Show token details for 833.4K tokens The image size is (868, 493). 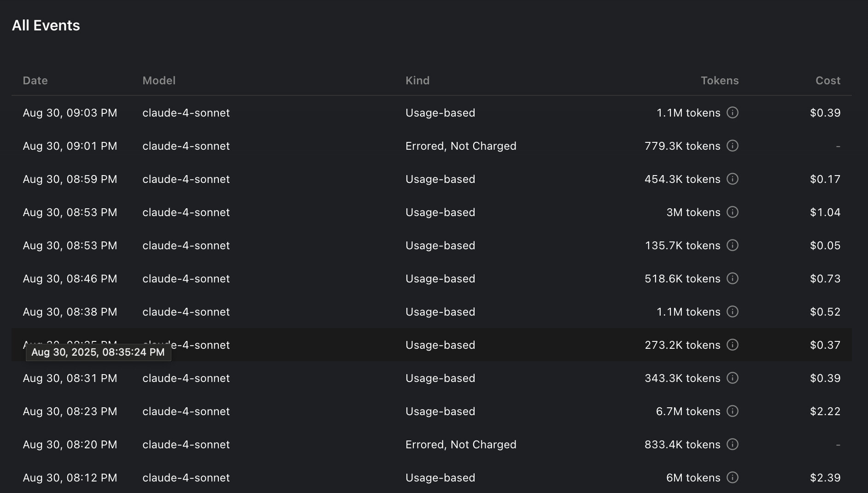733,445
